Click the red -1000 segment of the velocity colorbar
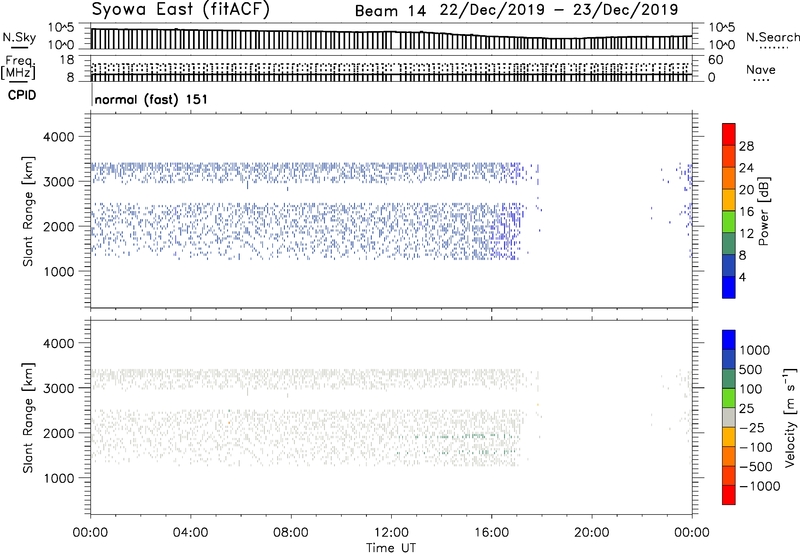Image resolution: width=800 pixels, height=554 pixels. (729, 495)
